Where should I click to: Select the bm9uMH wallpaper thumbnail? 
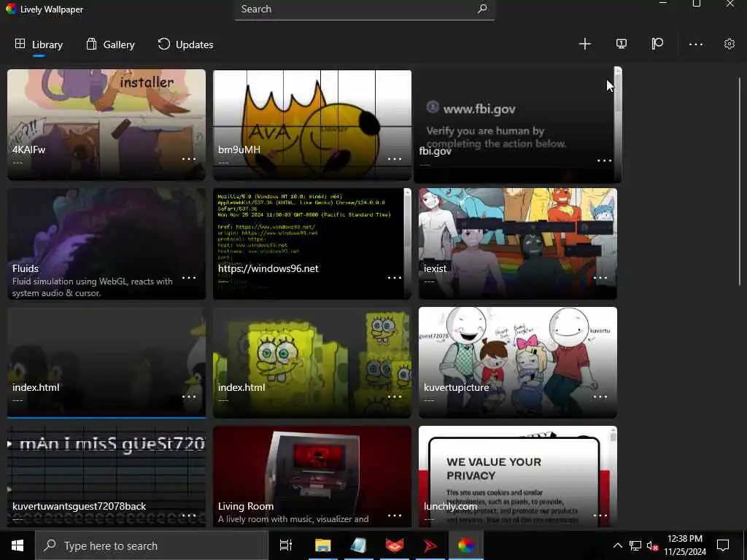coord(312,125)
